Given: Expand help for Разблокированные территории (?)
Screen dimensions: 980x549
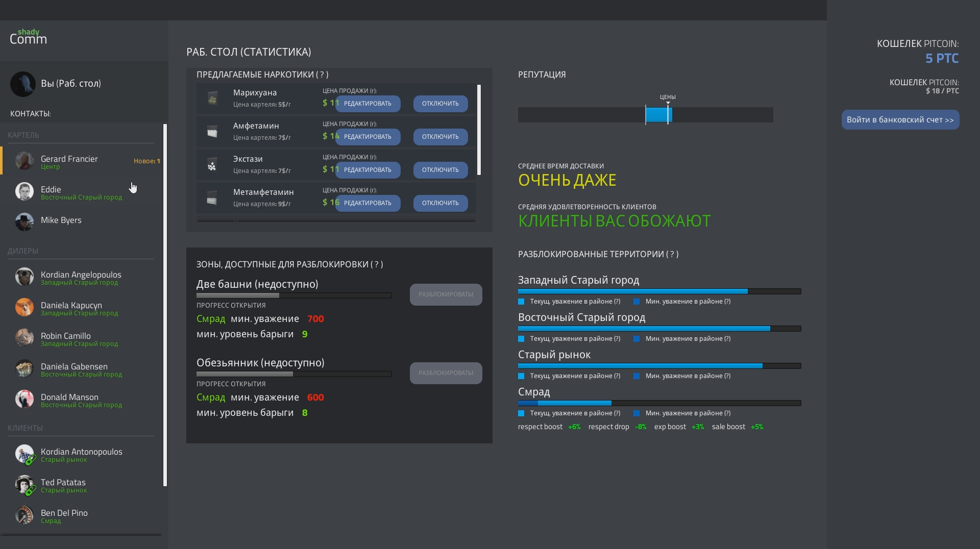Looking at the screenshot, I should click(673, 255).
